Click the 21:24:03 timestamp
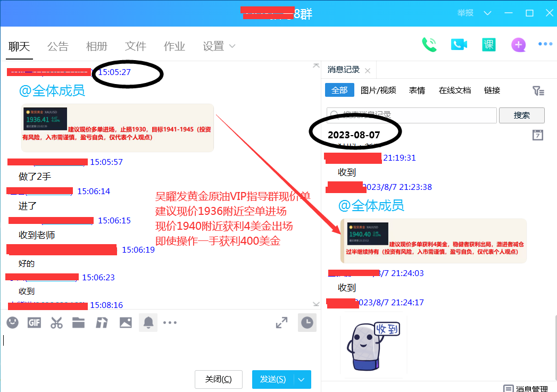Image resolution: width=557 pixels, height=392 pixels. point(407,273)
